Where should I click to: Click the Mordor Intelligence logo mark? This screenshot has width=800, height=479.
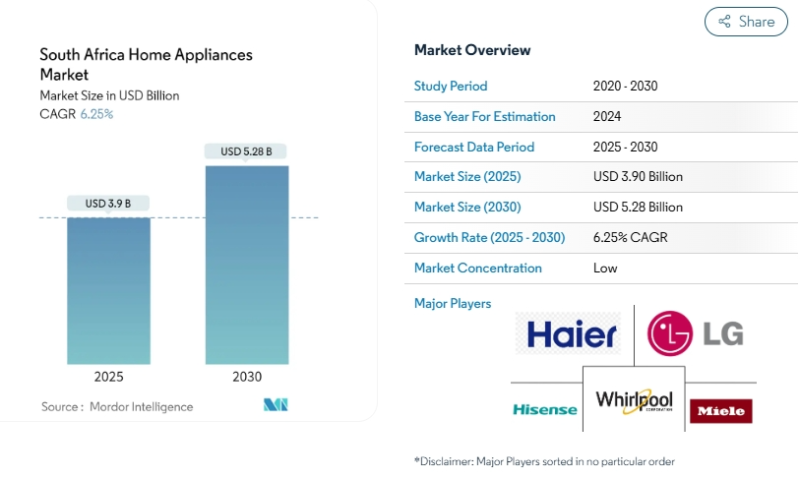click(276, 406)
